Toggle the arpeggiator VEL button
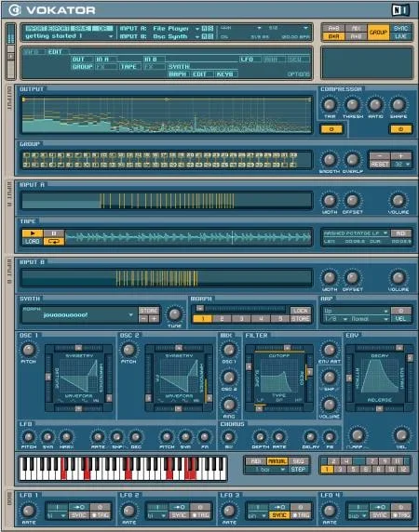The height and width of the screenshot is (532, 419). tap(400, 319)
